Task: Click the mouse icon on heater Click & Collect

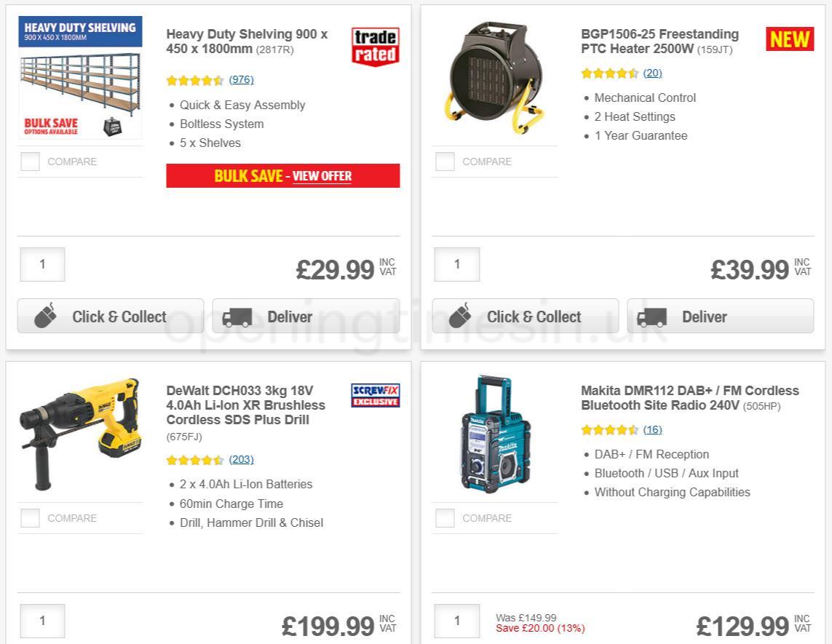Action: point(460,315)
